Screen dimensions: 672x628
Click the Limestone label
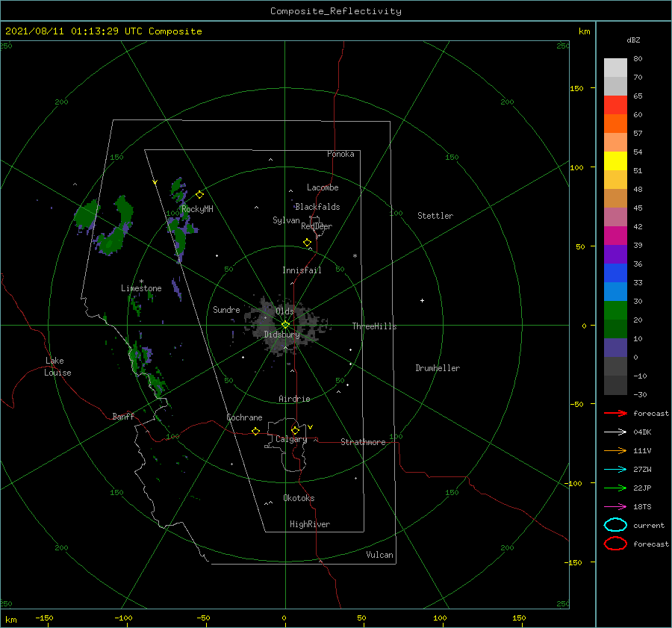(141, 288)
